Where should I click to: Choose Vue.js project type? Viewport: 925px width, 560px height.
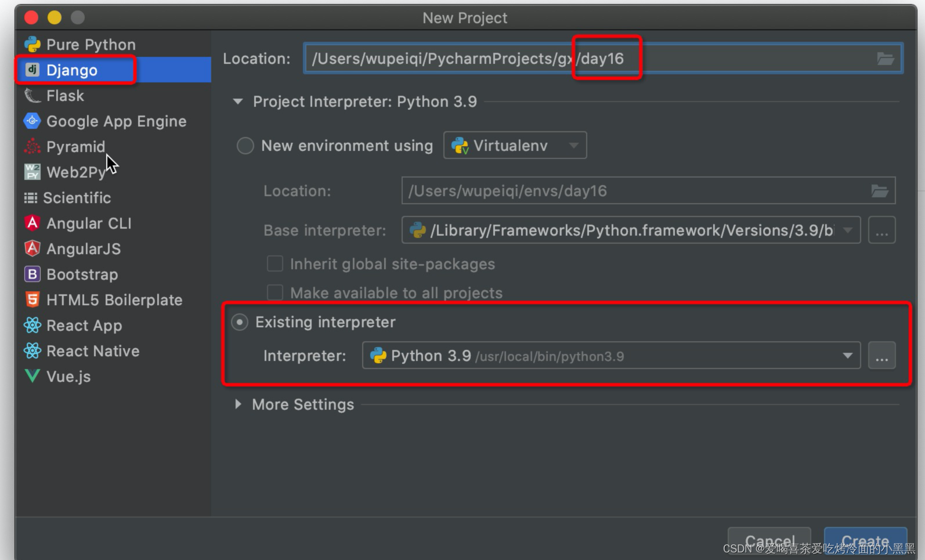click(x=68, y=377)
